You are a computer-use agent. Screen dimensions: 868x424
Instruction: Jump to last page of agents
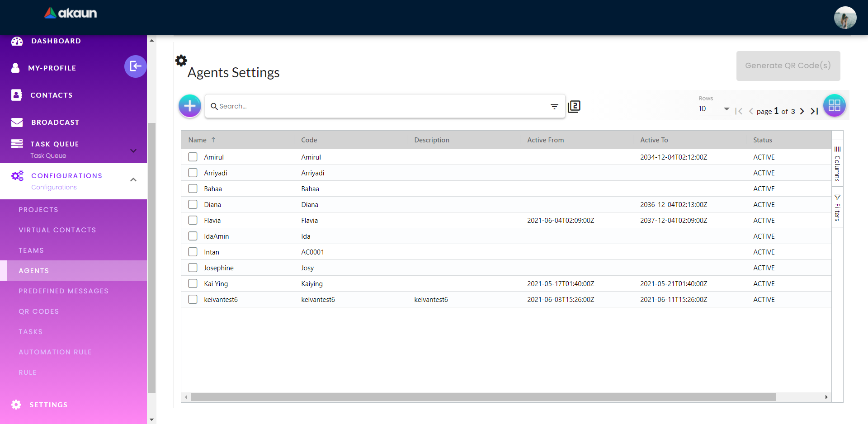[x=814, y=111]
